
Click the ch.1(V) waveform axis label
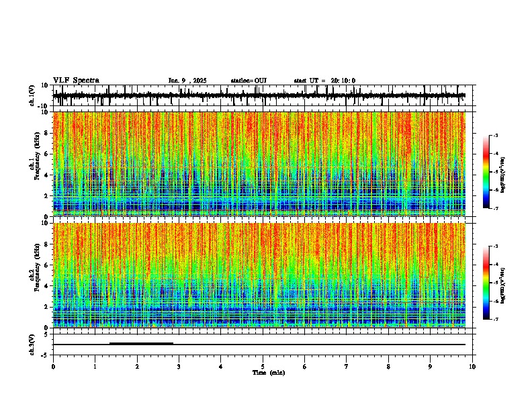[x=32, y=95]
